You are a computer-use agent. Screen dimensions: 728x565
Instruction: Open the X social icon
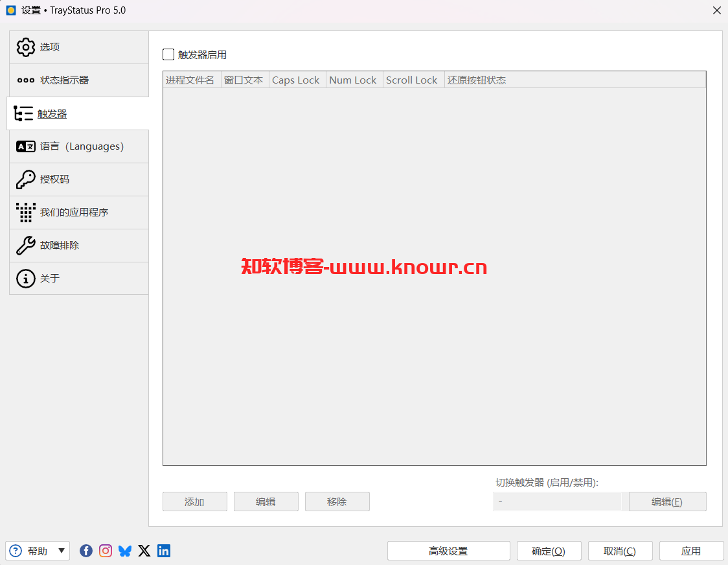144,551
